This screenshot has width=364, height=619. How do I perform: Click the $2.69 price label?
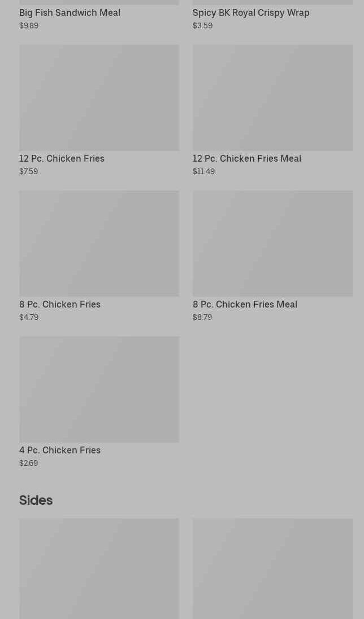tap(28, 463)
